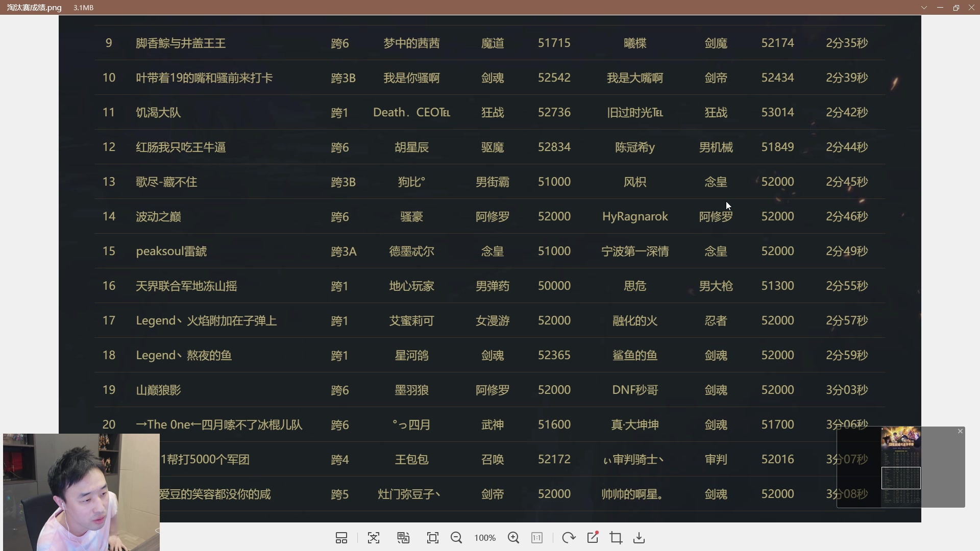Click the translate image icon
Screen dimensions: 980x551
click(x=403, y=538)
